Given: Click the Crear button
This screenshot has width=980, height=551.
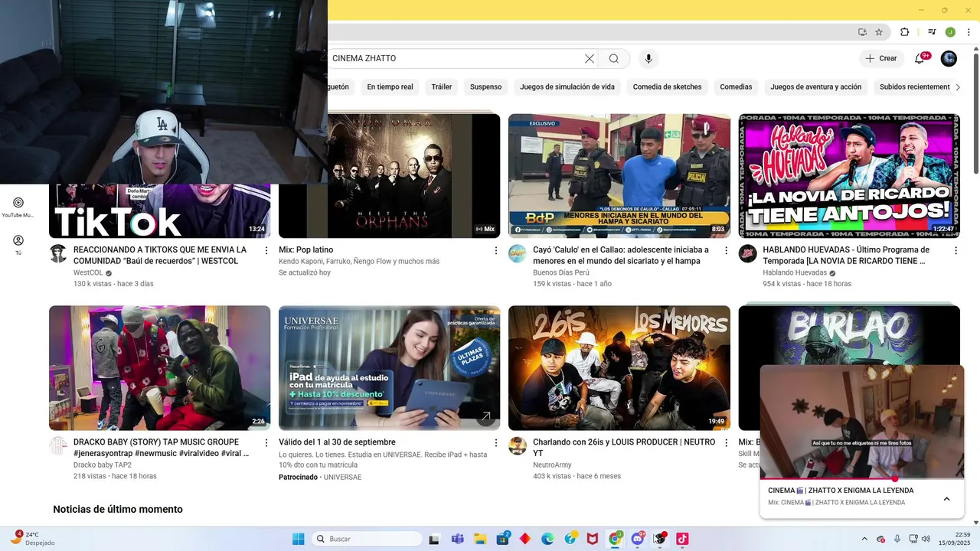Looking at the screenshot, I should pos(881,58).
